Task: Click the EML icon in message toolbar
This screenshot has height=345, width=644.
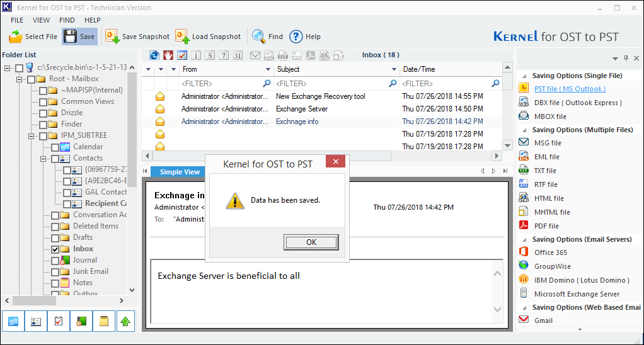Action: [269, 55]
